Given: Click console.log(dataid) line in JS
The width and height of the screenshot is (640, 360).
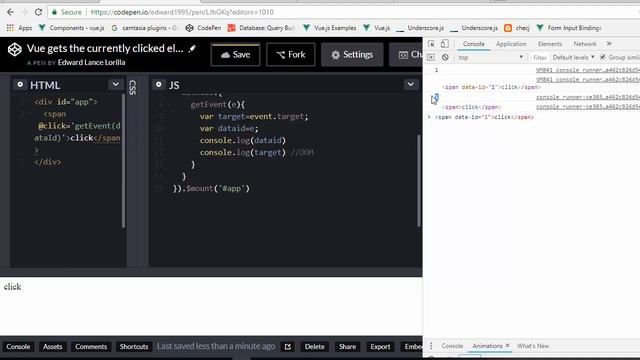Looking at the screenshot, I should [243, 140].
